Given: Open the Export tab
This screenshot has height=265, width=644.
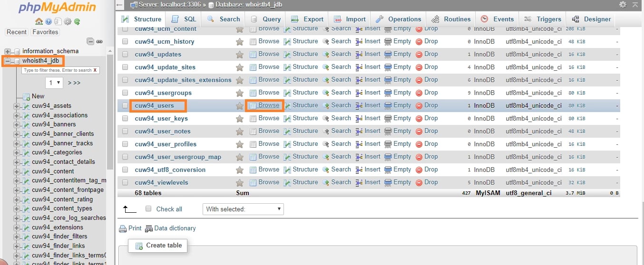Looking at the screenshot, I should (x=308, y=19).
